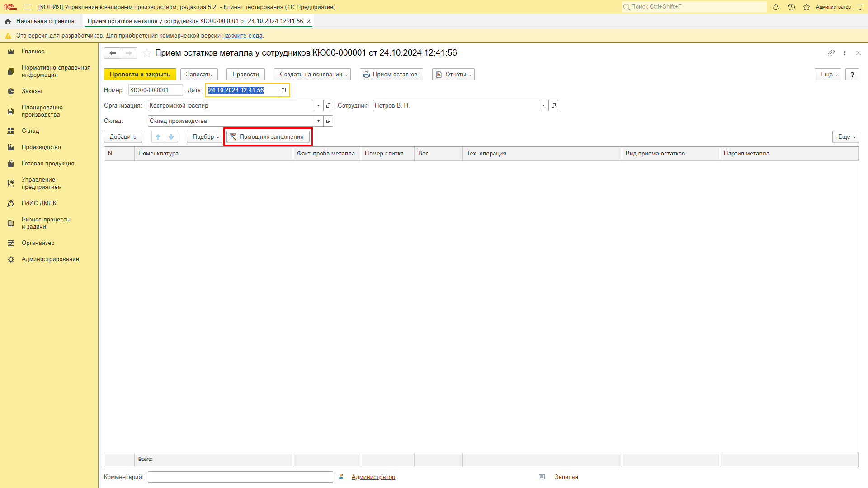Open top Еще menu in command bar
Image resolution: width=868 pixels, height=488 pixels.
(x=828, y=75)
